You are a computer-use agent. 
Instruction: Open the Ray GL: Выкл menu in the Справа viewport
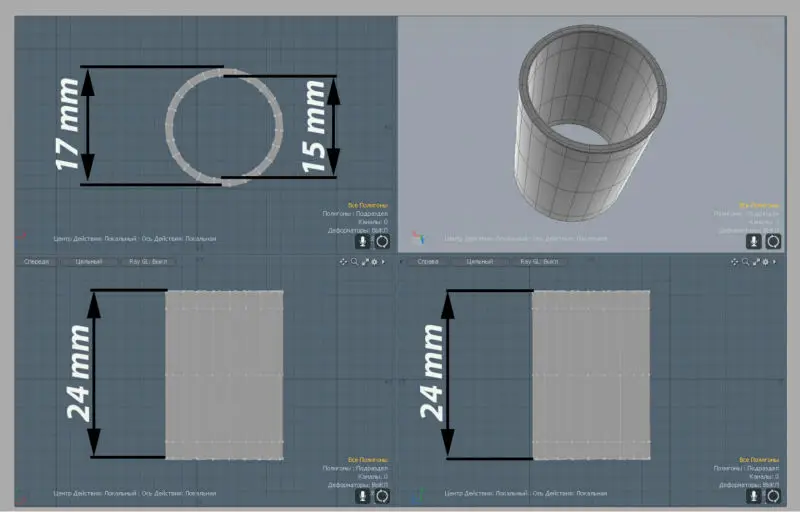pos(539,262)
